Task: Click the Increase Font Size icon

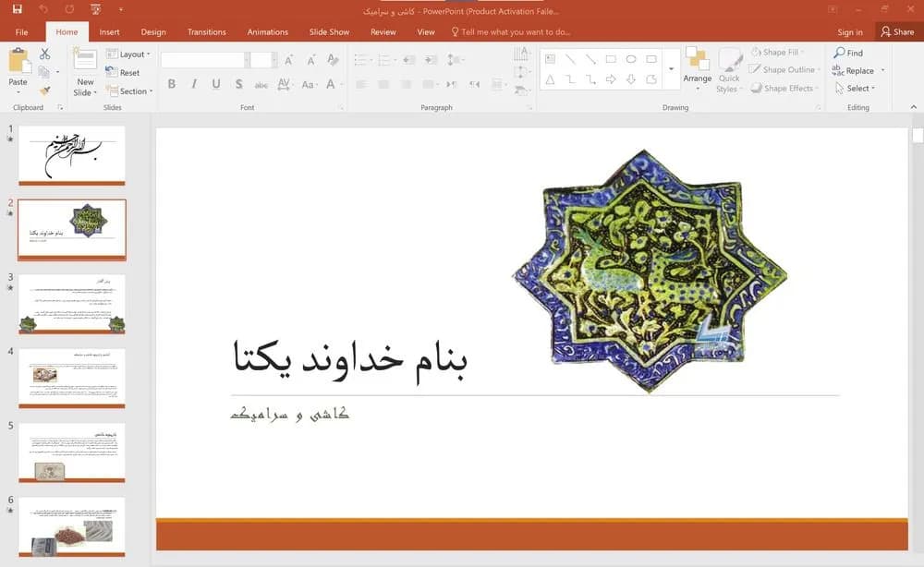Action: tap(288, 60)
